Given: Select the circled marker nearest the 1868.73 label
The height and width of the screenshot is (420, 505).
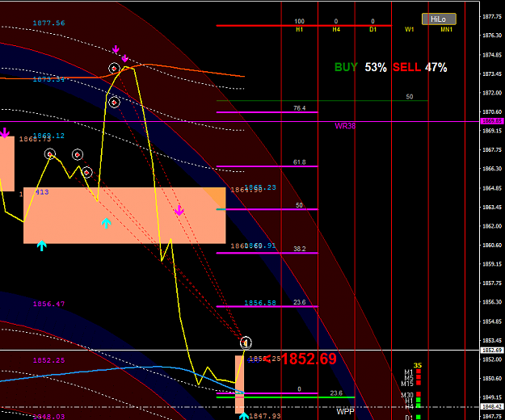Looking at the screenshot, I should click(x=49, y=154).
